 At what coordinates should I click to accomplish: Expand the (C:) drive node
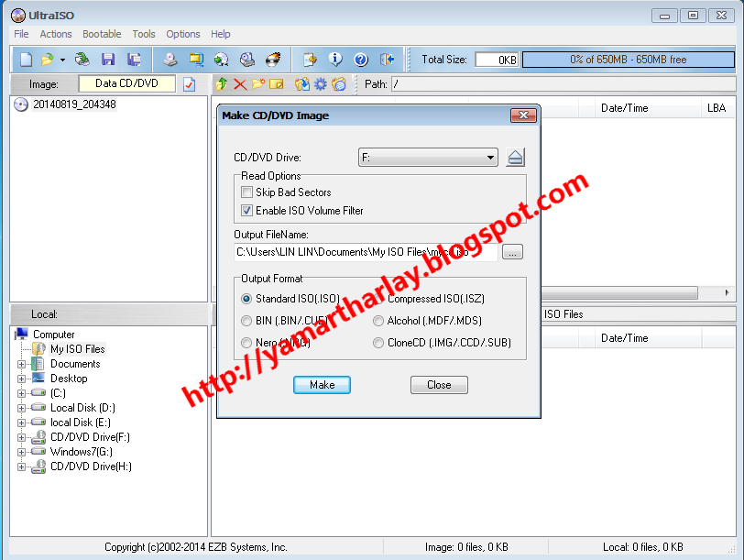(x=21, y=394)
